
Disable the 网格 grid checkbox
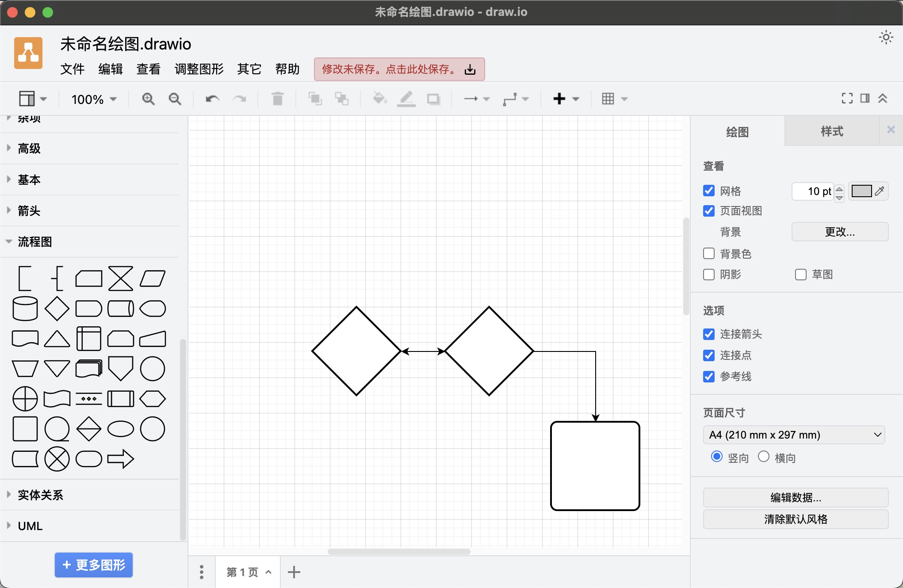[709, 191]
